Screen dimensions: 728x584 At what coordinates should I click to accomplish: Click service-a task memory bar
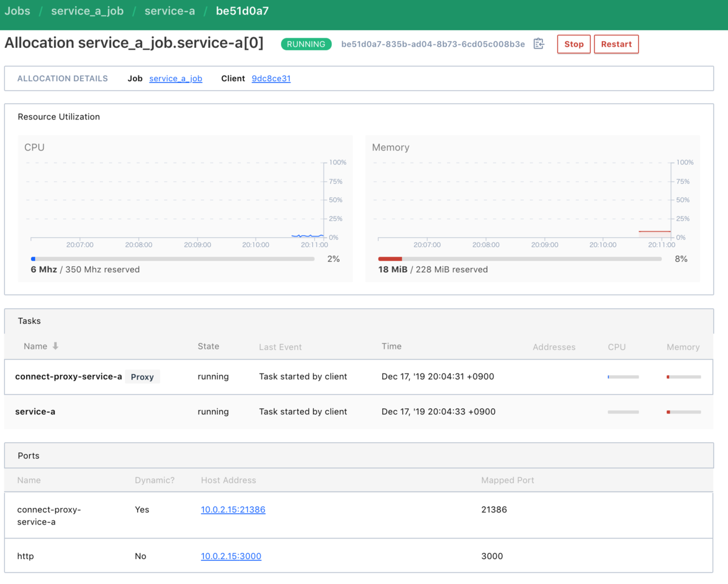pyautogui.click(x=683, y=412)
